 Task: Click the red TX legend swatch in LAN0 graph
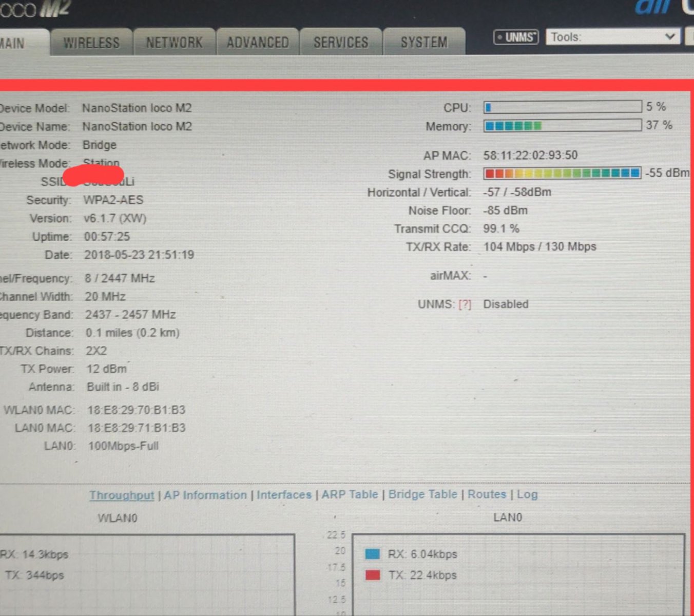click(373, 575)
